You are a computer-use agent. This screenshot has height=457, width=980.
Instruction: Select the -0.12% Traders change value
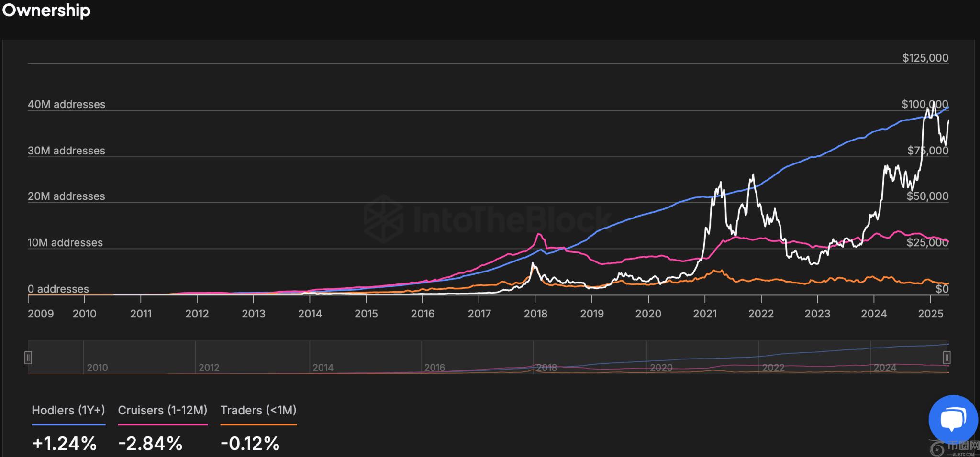[250, 443]
